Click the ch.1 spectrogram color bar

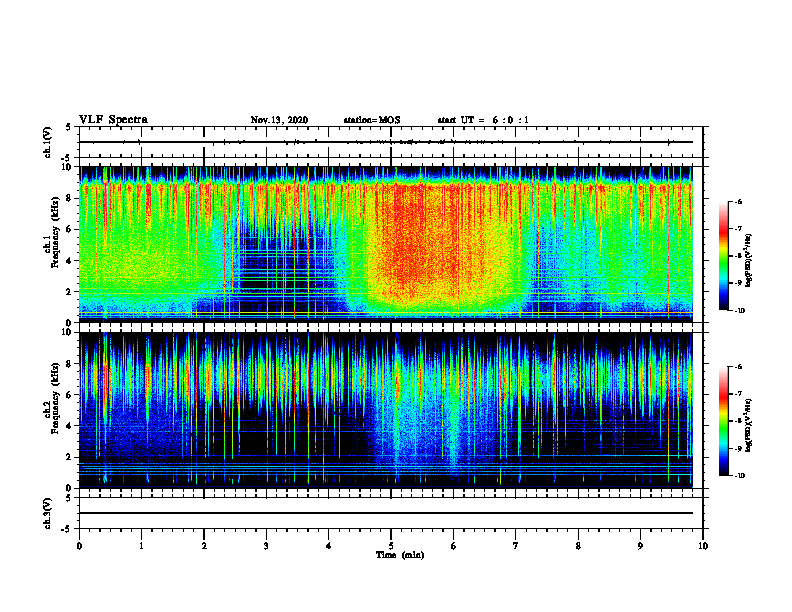click(x=723, y=256)
